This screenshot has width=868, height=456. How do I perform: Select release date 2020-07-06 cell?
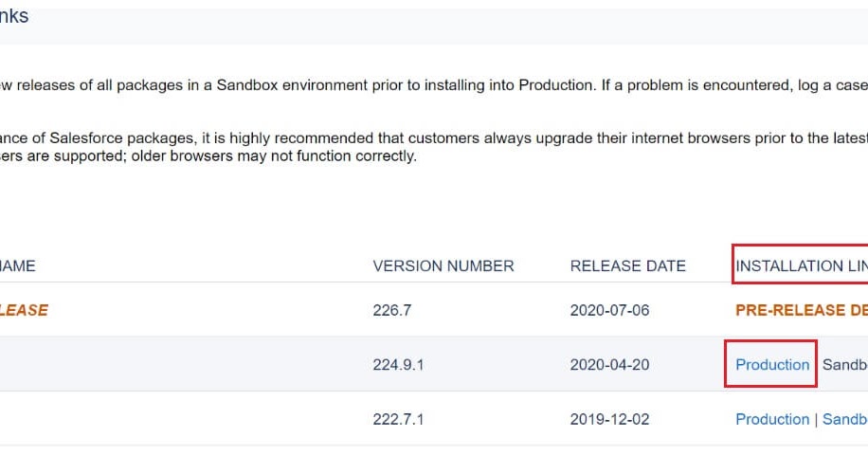click(x=609, y=310)
